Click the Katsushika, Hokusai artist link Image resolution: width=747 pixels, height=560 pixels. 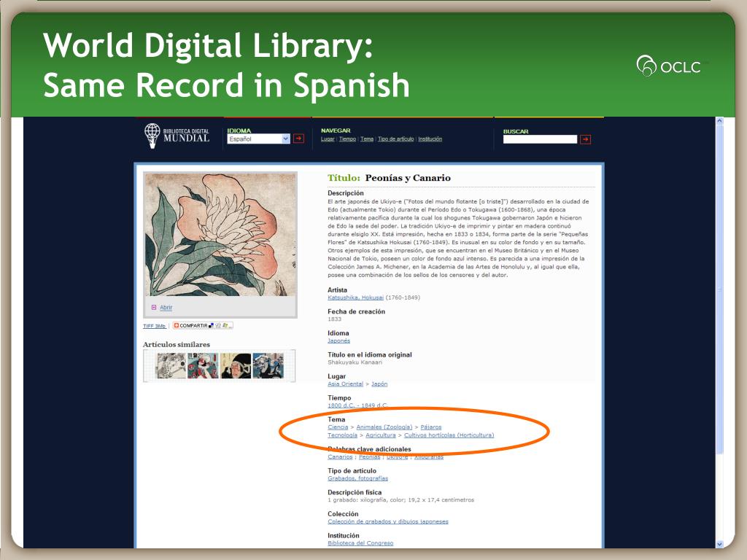click(355, 297)
